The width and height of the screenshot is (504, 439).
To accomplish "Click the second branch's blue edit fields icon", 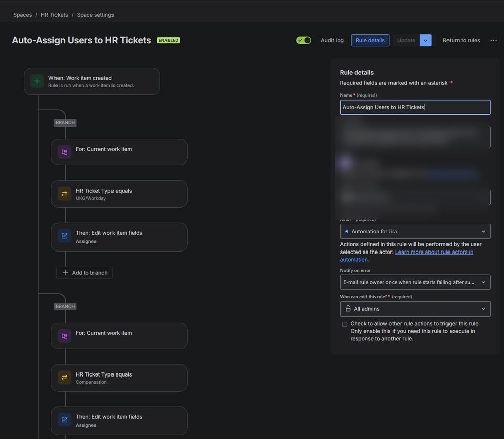I will click(x=64, y=420).
